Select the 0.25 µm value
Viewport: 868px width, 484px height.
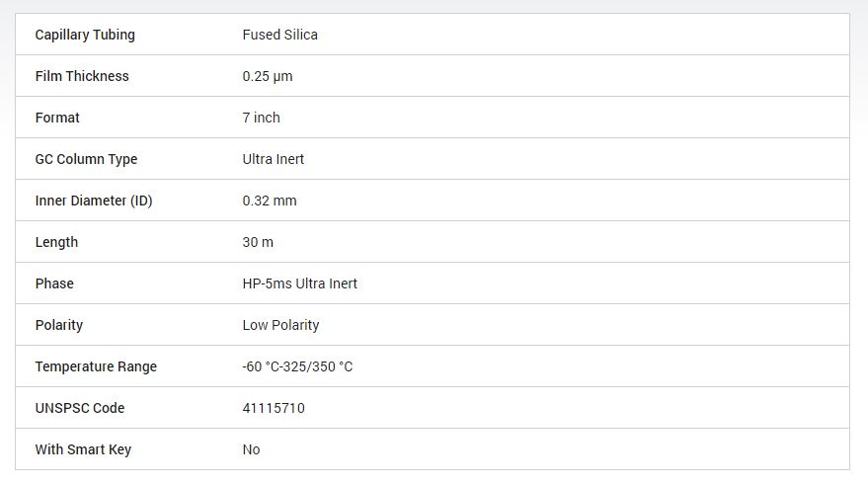268,76
